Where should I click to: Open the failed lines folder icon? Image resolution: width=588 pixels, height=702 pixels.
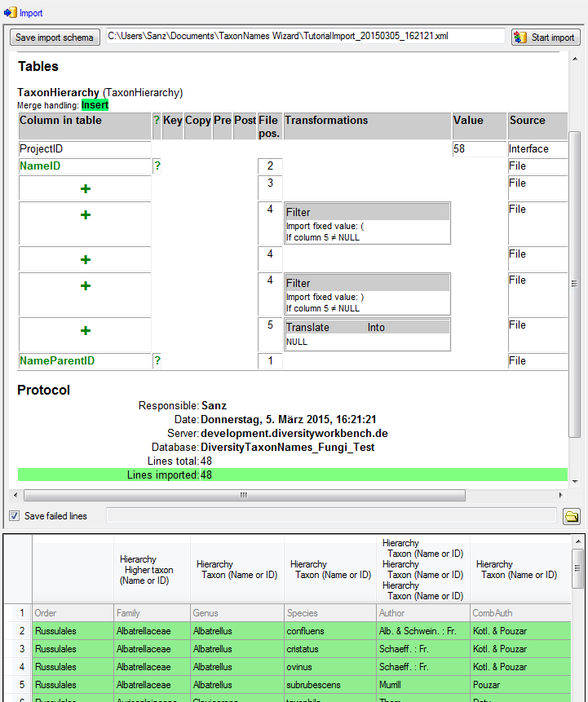[x=572, y=516]
